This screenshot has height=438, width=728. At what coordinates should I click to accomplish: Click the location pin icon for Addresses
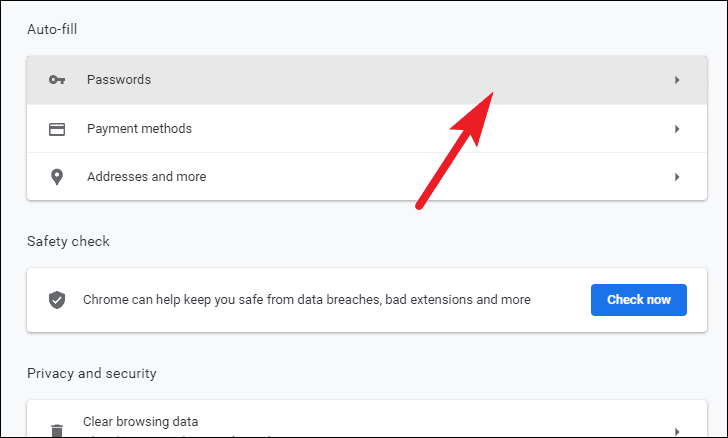57,177
